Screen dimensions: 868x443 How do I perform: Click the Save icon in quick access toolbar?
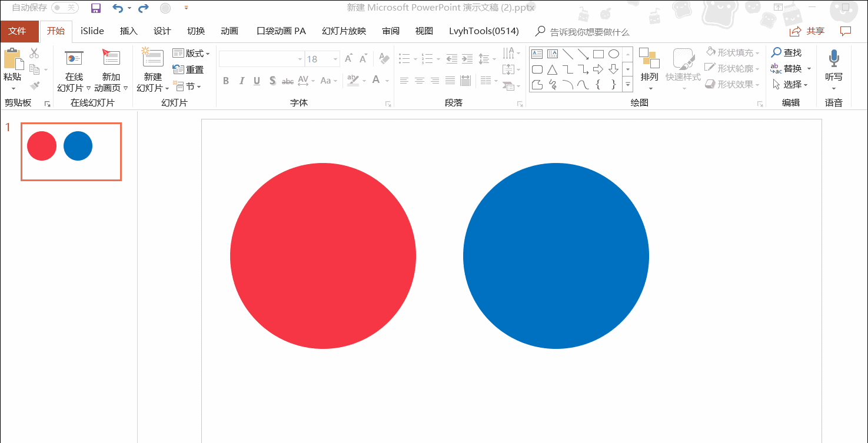click(x=96, y=8)
